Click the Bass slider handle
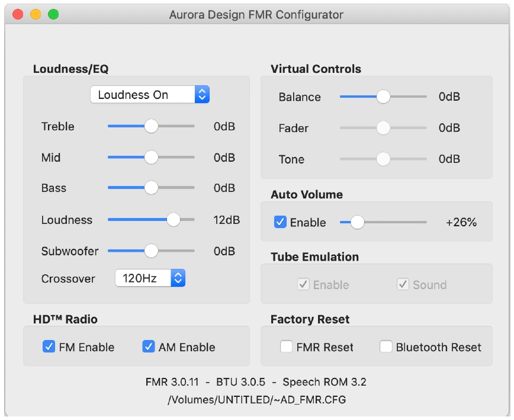Screen dimensions: 514x420 click(x=152, y=188)
